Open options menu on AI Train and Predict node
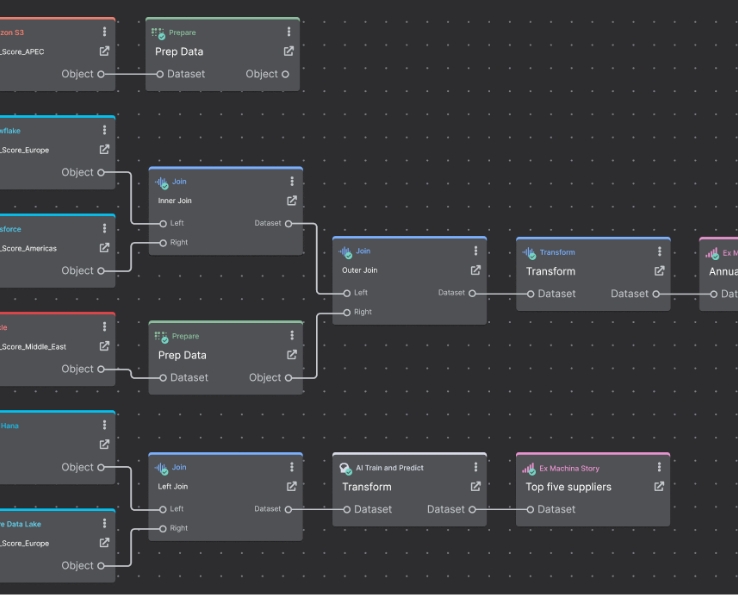The width and height of the screenshot is (738, 595). tap(476, 467)
